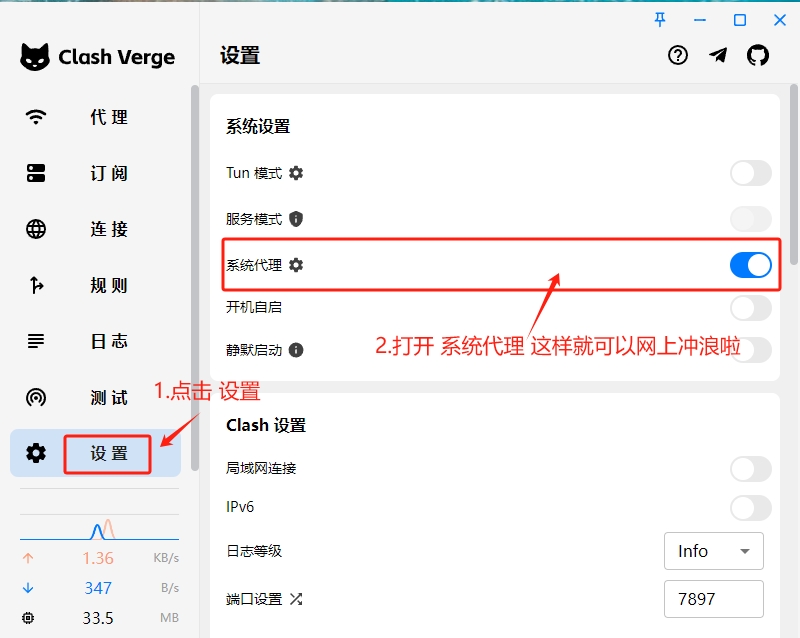Click the traffic graph in sidebar
The height and width of the screenshot is (638, 800).
(99, 528)
